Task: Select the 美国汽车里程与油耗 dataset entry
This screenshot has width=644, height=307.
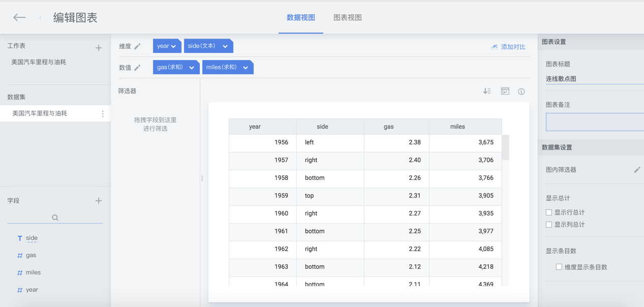Action: [55, 113]
